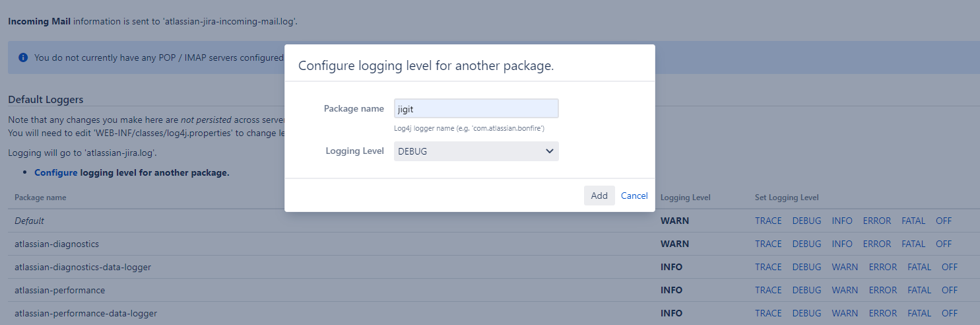The width and height of the screenshot is (980, 325).
Task: Set atlassian-diagnostics logger to FATAL
Action: 913,244
